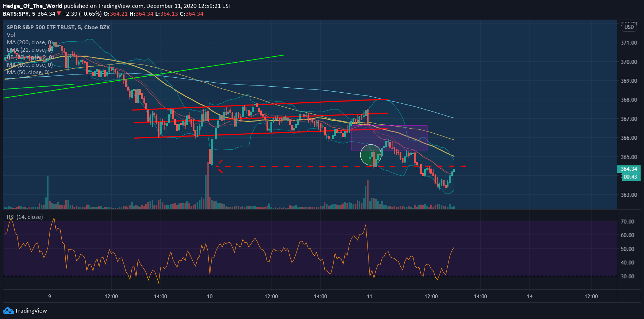This screenshot has width=644, height=319.
Task: Click the BATS:SPY ticker symbol header
Action: [16, 14]
